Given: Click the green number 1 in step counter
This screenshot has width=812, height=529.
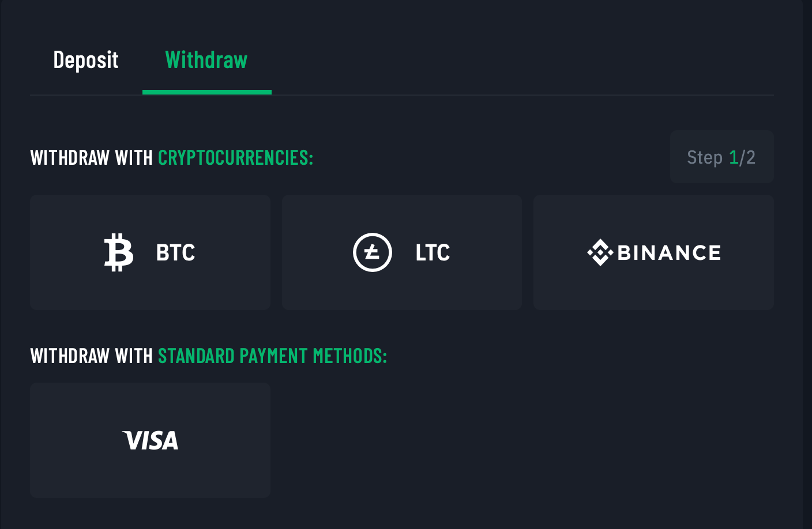Looking at the screenshot, I should click(x=734, y=157).
